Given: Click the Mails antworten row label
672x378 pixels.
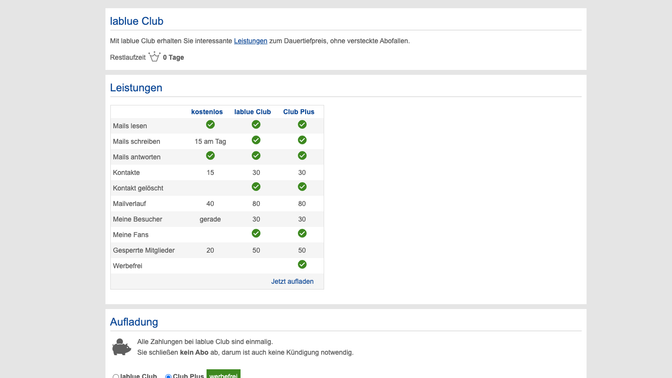Looking at the screenshot, I should click(137, 157).
